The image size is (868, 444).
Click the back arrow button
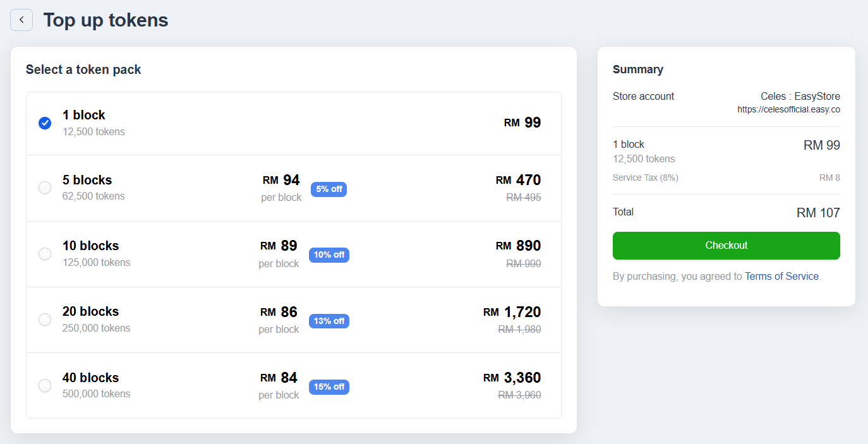pos(21,20)
